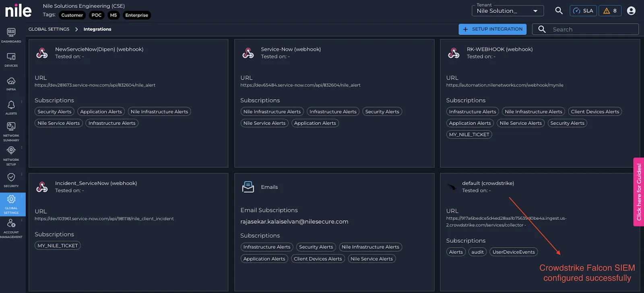This screenshot has height=293, width=644.
Task: Click the UserDeviceEvents subscription chip
Action: pos(514,252)
